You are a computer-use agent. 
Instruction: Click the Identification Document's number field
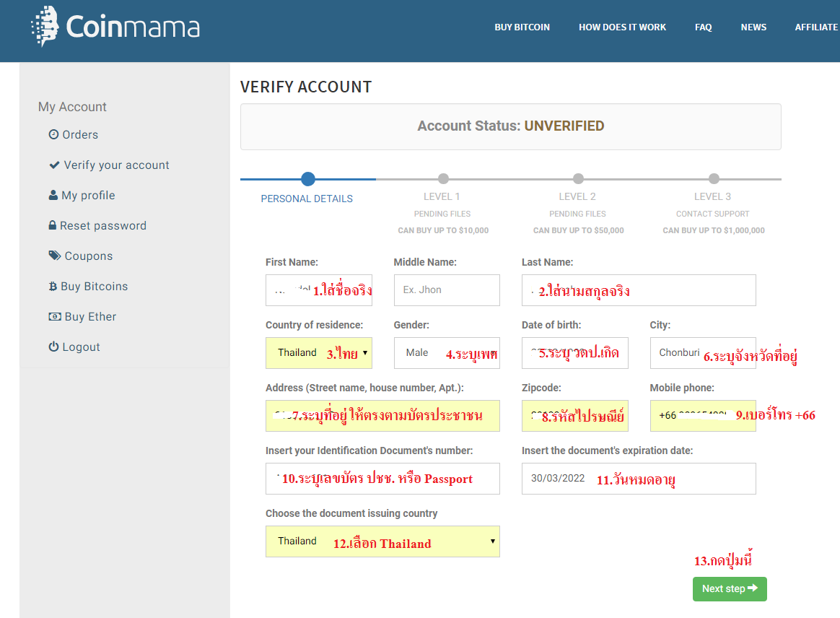(x=382, y=479)
